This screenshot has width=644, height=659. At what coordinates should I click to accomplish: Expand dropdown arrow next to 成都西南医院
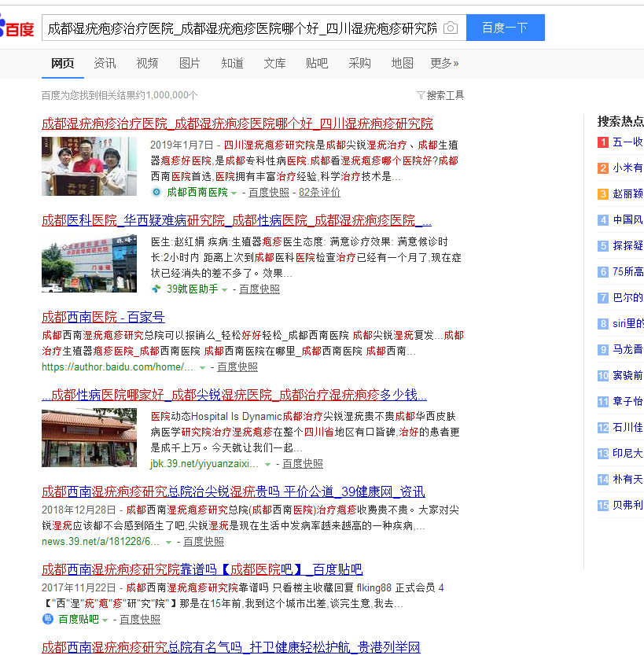click(x=234, y=193)
